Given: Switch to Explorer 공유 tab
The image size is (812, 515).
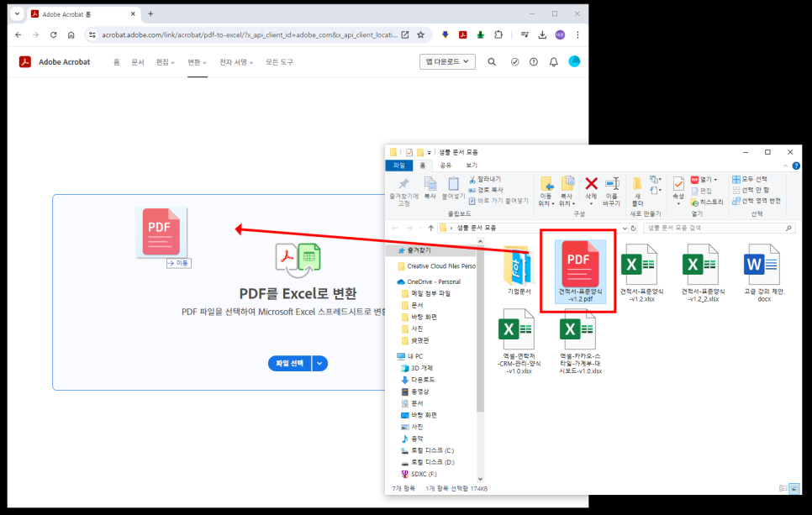Looking at the screenshot, I should (446, 166).
